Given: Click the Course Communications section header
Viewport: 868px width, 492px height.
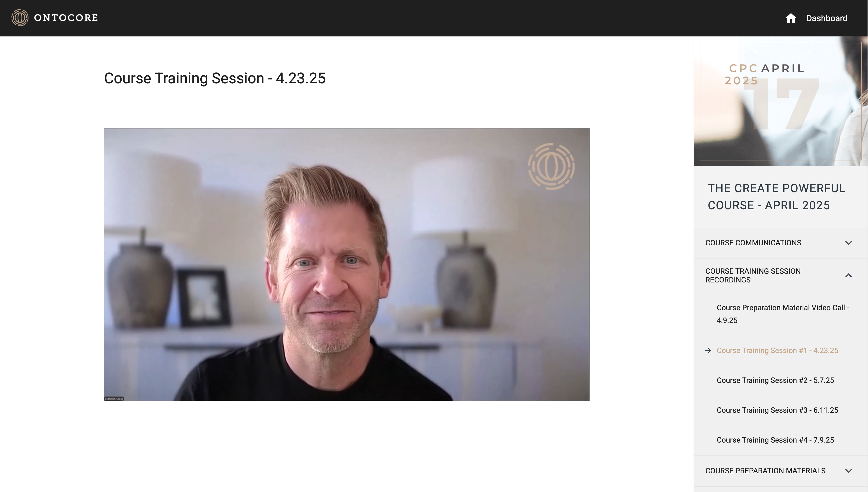Looking at the screenshot, I should pos(781,243).
